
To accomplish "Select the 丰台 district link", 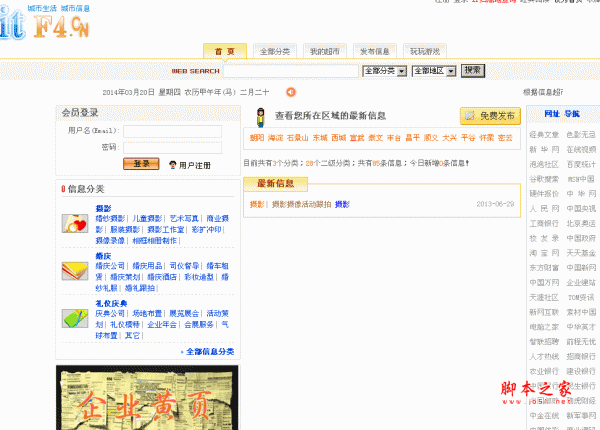I will click(x=394, y=138).
